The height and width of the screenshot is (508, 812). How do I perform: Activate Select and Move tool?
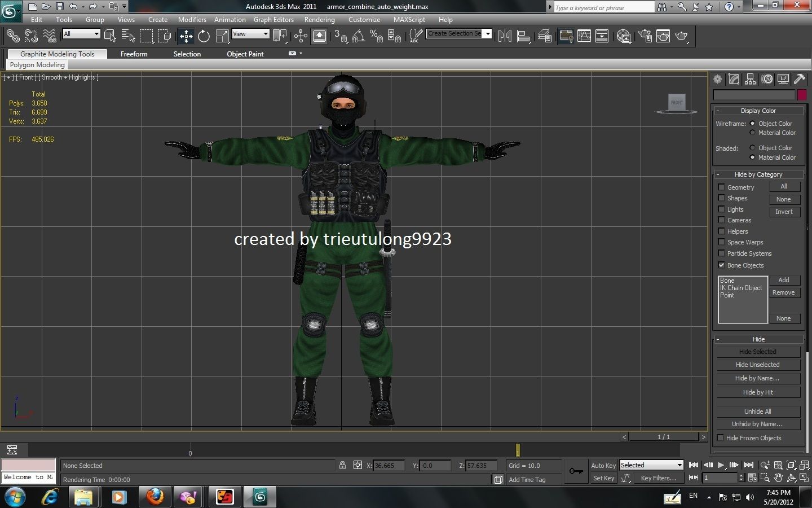pyautogui.click(x=186, y=36)
